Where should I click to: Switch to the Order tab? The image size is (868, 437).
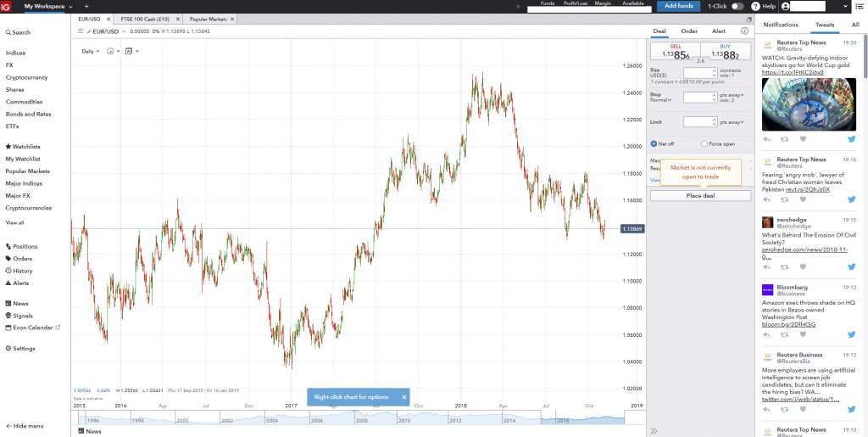click(x=688, y=31)
